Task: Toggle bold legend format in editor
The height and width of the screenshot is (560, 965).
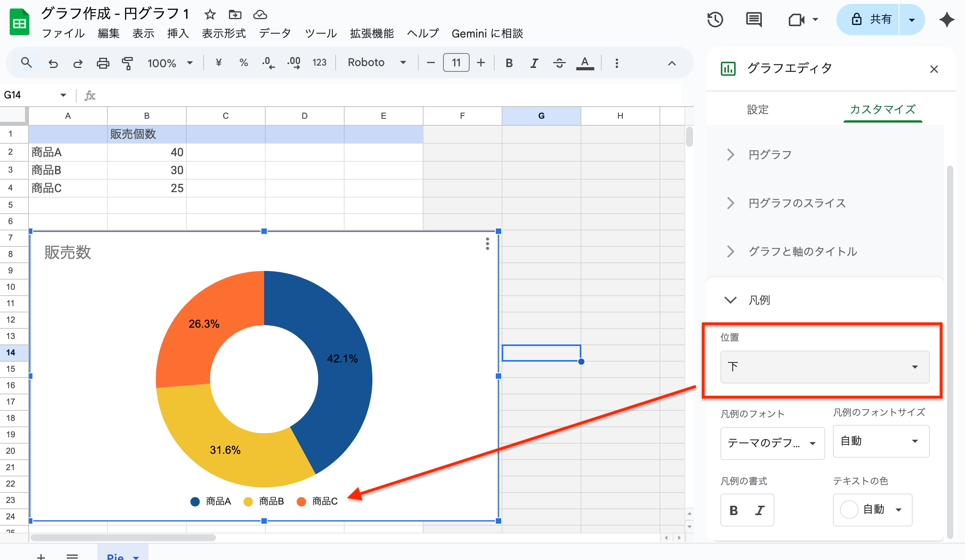Action: 734,510
